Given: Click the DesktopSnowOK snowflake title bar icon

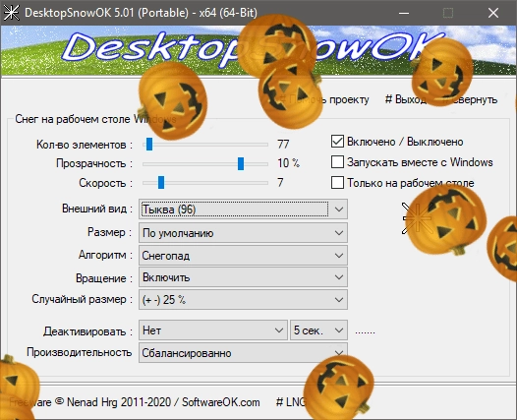Looking at the screenshot, I should (x=12, y=13).
